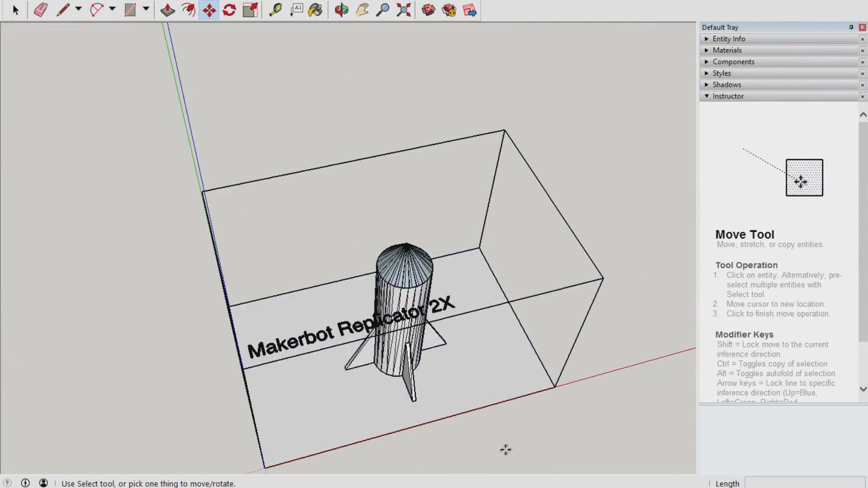Select the Push/Pull tool
This screenshot has width=868, height=488.
[168, 10]
